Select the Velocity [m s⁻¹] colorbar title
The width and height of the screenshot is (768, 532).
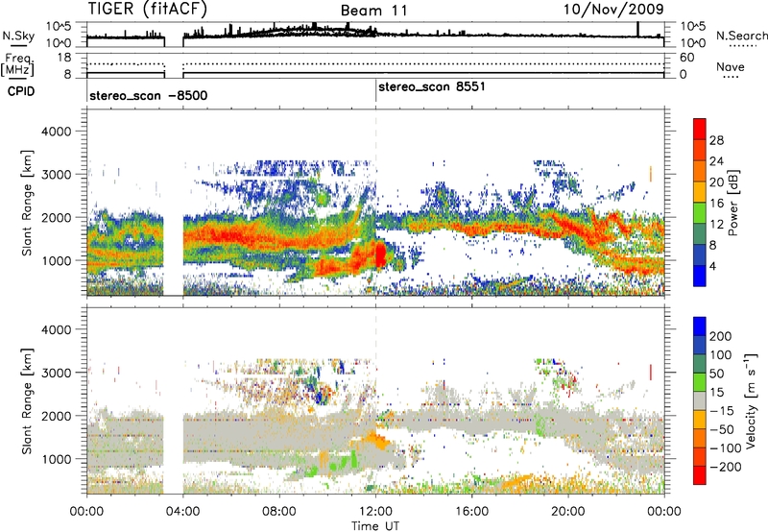[751, 400]
